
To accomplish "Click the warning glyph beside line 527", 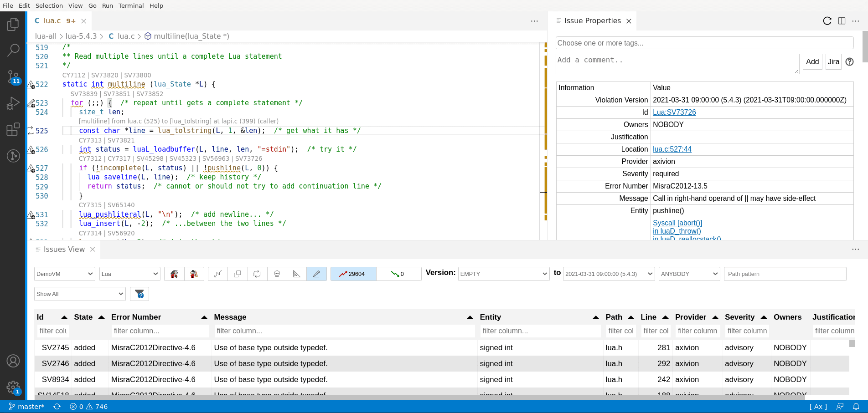I will tap(31, 168).
